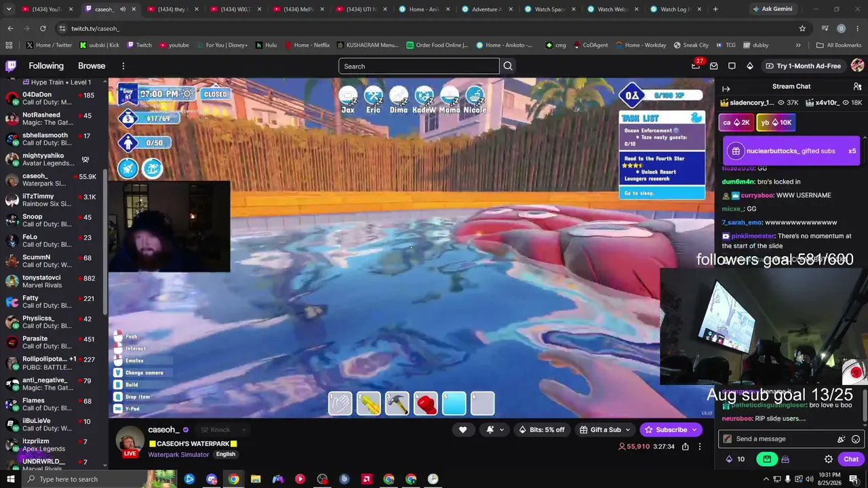Click the channel points balance of 10
This screenshot has width=868, height=488.
coord(735,459)
